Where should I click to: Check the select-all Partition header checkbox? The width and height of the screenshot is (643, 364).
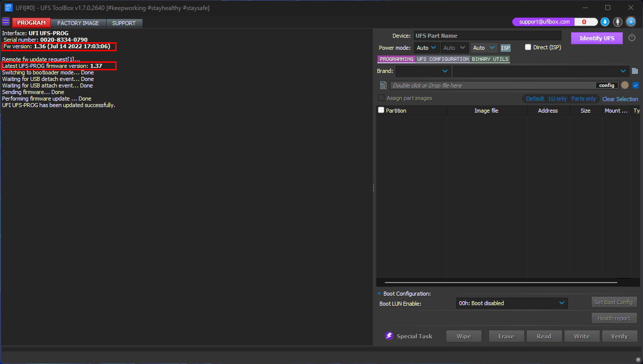[381, 110]
